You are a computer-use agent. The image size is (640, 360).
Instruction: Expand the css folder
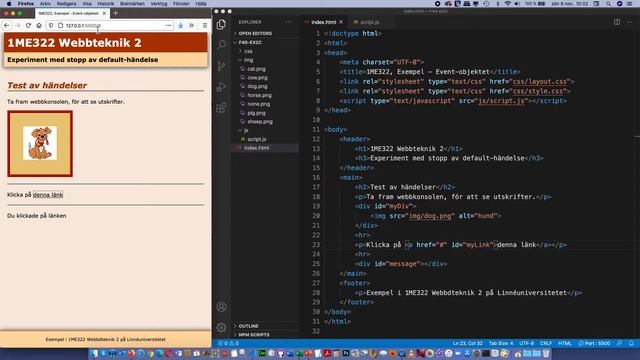click(265, 51)
